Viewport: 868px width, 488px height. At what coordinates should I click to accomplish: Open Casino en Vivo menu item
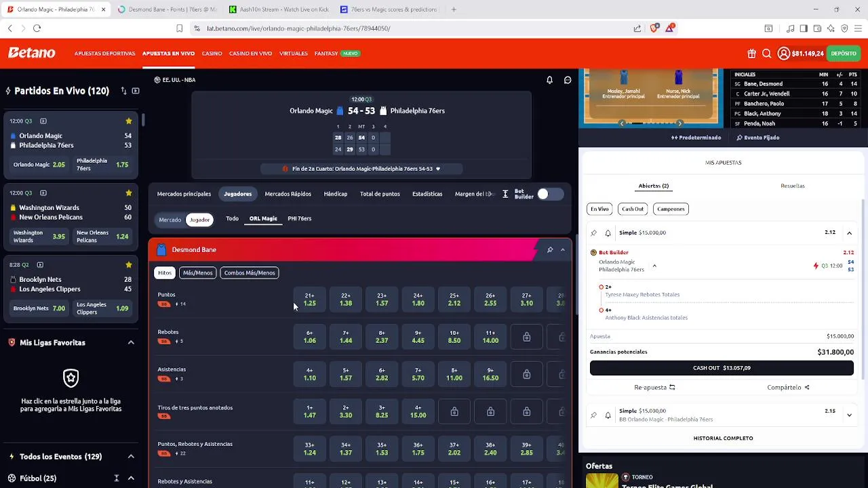[250, 54]
